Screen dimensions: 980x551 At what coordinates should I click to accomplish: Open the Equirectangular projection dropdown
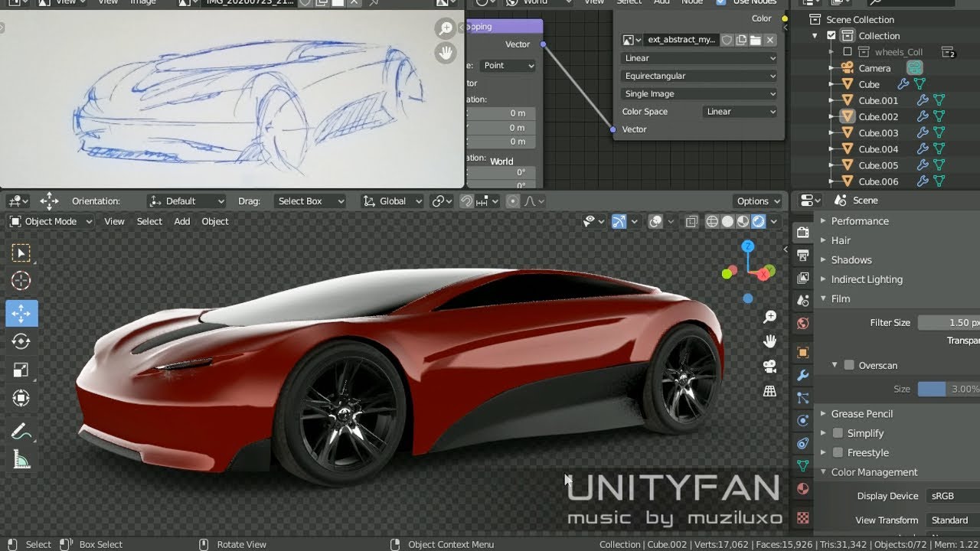[x=700, y=76]
